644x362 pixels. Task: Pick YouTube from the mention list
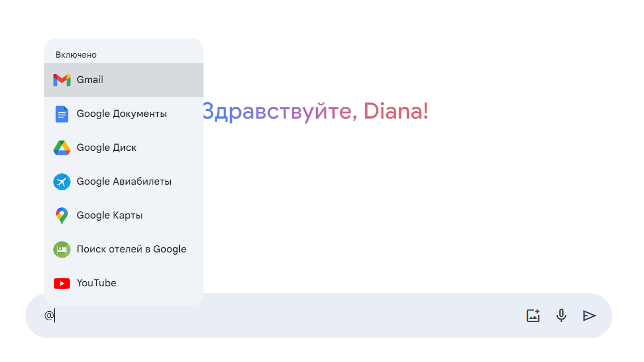[x=97, y=284]
